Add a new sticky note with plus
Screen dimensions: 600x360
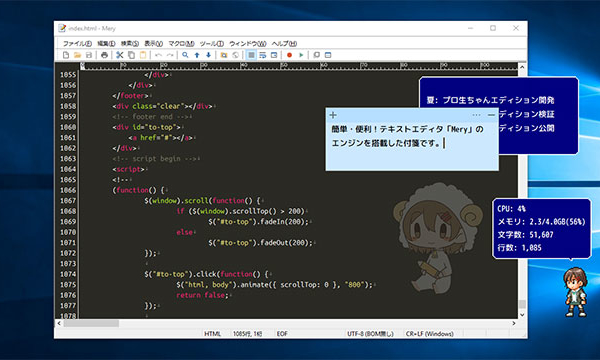(333, 115)
